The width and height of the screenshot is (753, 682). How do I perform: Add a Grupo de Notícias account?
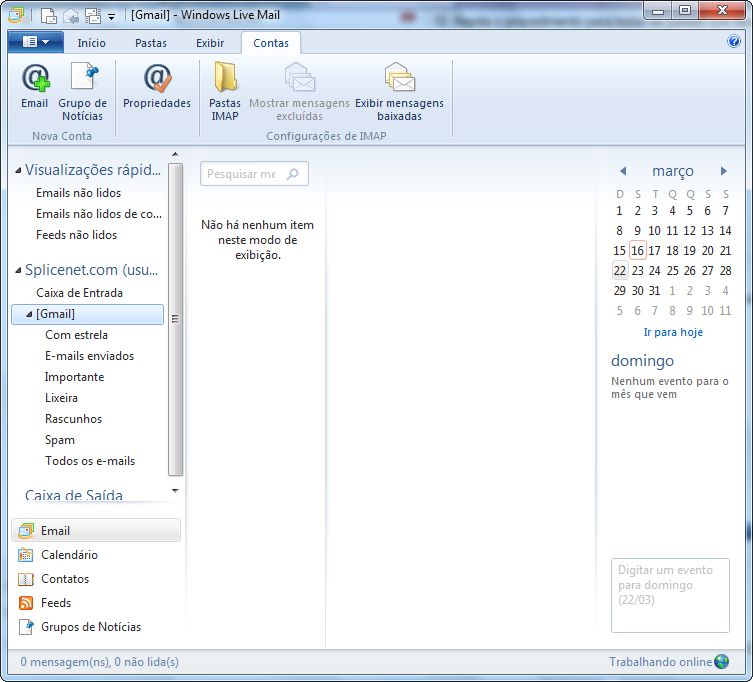[x=83, y=92]
